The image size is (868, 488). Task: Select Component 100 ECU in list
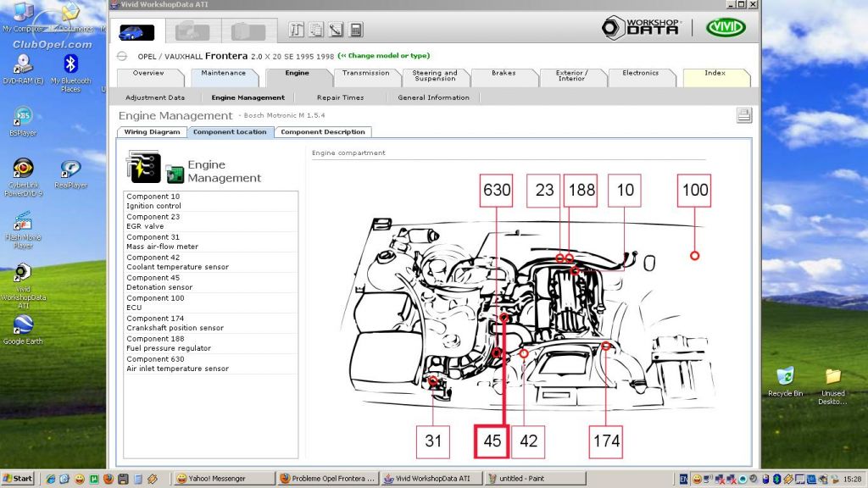pos(210,302)
